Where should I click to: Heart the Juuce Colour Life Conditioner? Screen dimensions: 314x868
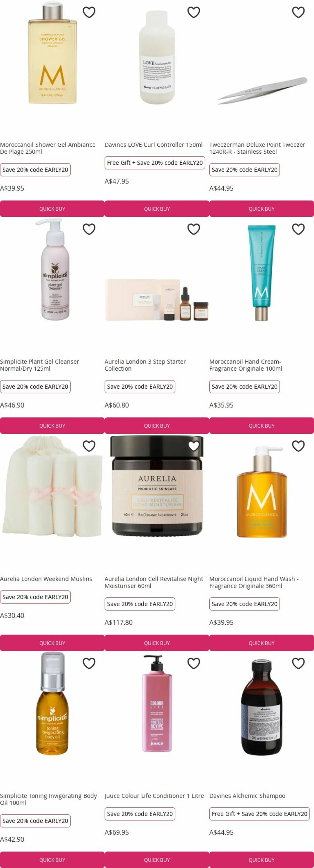pos(193,663)
